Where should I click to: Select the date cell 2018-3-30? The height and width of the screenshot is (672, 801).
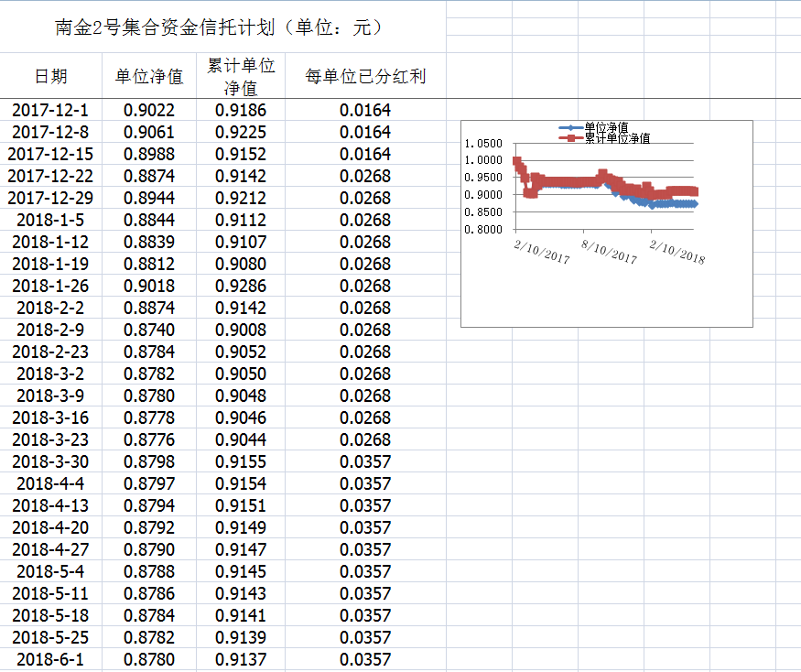point(50,461)
